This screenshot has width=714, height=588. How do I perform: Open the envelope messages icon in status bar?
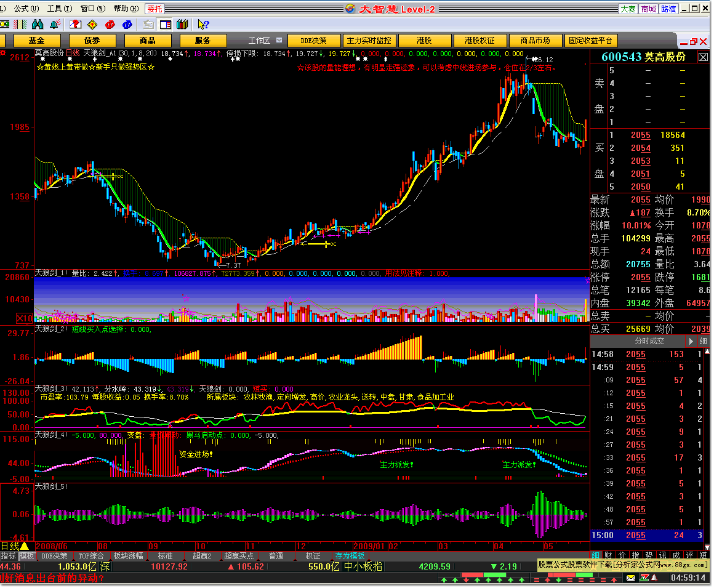pos(631,578)
